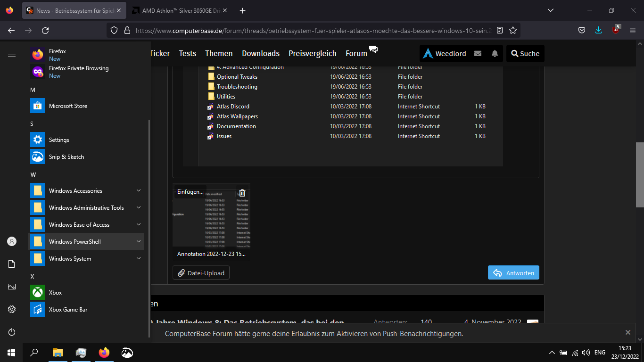
Task: Save to Pocket icon in toolbar
Action: (582, 30)
